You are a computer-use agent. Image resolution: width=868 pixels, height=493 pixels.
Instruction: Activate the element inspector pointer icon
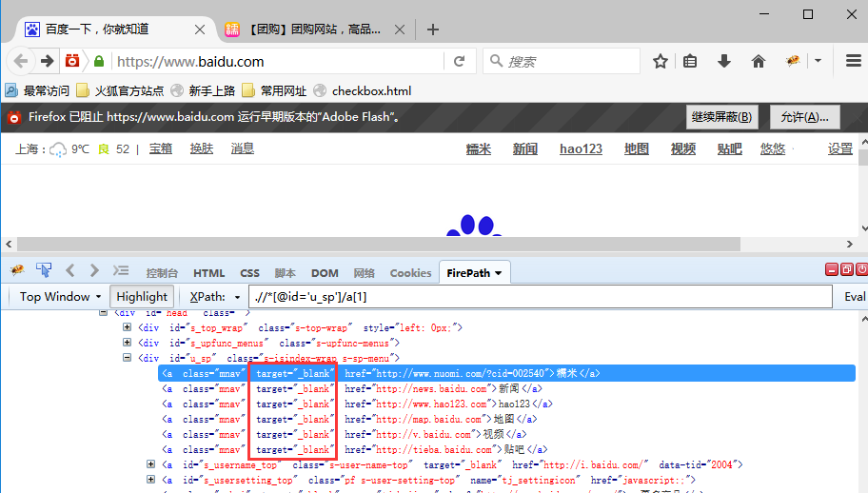pyautogui.click(x=44, y=270)
